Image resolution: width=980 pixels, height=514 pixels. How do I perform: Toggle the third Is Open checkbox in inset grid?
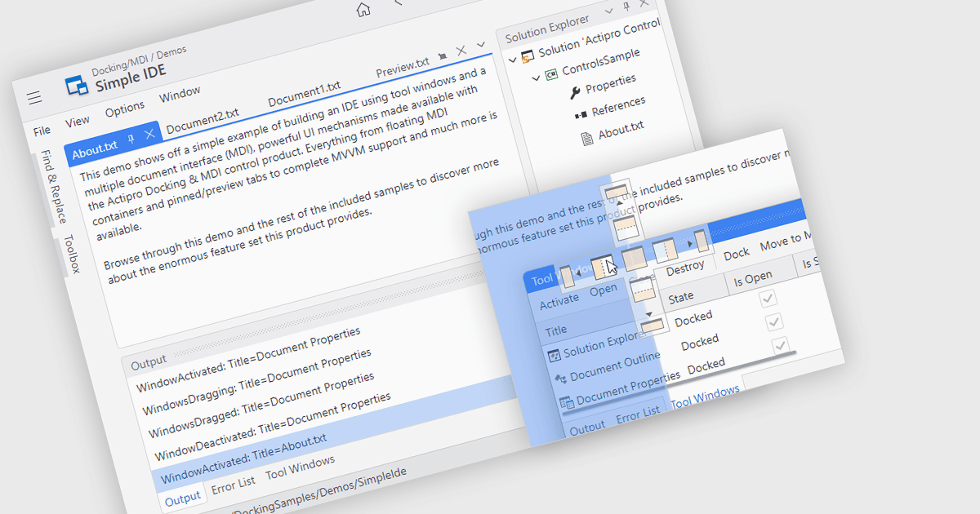(x=780, y=344)
